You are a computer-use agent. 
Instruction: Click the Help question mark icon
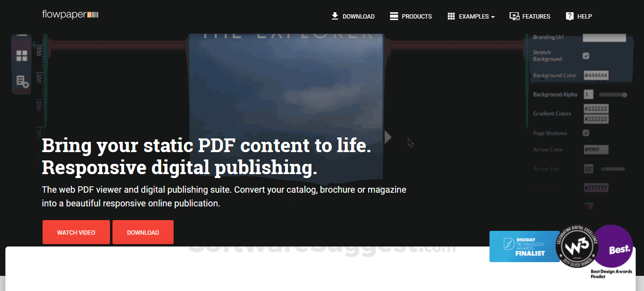point(570,16)
